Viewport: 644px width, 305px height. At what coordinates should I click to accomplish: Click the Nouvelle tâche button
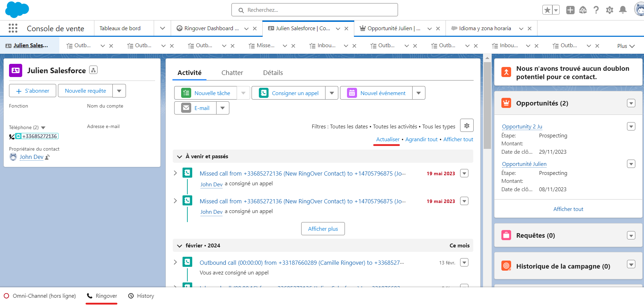coord(205,93)
